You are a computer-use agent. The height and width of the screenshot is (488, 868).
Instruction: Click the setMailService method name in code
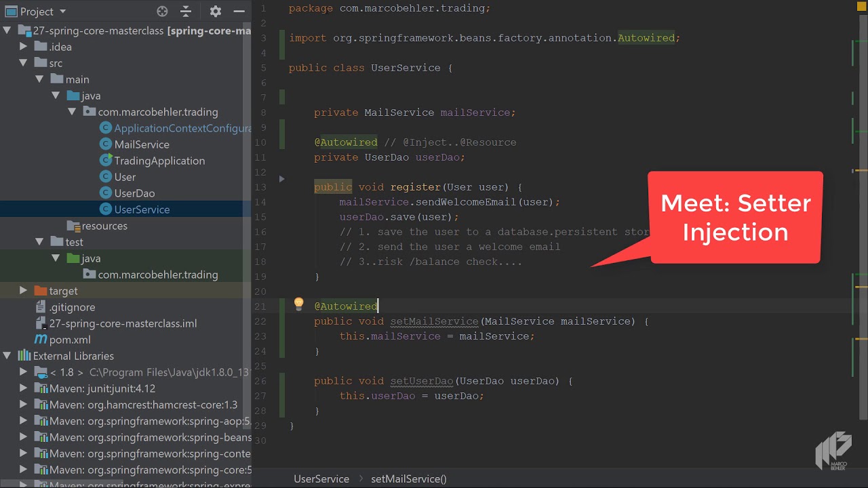pos(434,321)
